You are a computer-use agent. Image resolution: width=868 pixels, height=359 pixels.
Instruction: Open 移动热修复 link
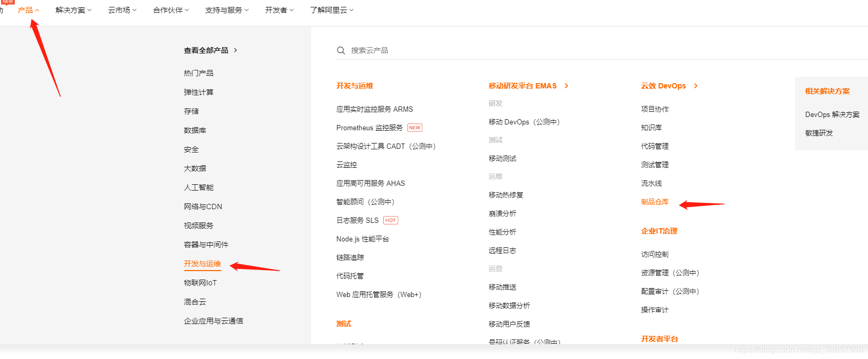[506, 195]
